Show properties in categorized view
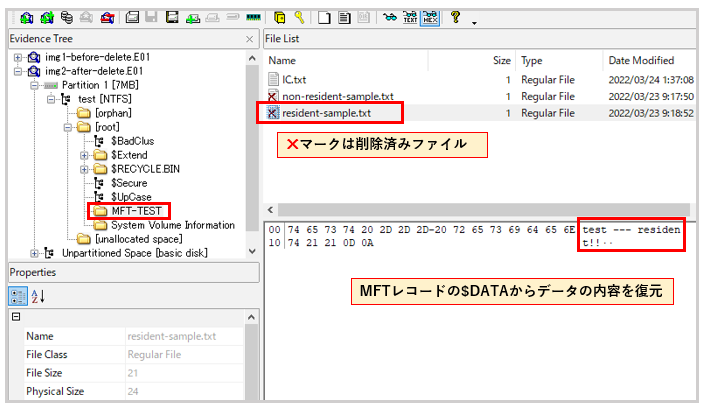 (18, 296)
